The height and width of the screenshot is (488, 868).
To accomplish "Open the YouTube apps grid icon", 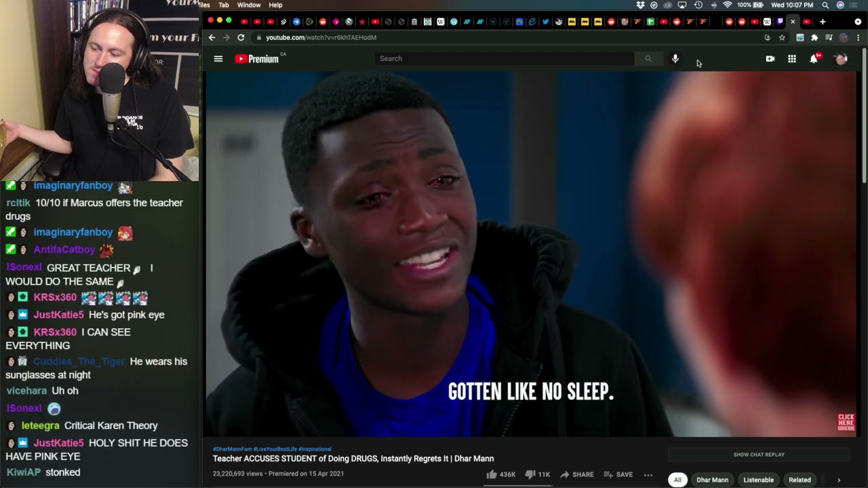I will coord(792,59).
